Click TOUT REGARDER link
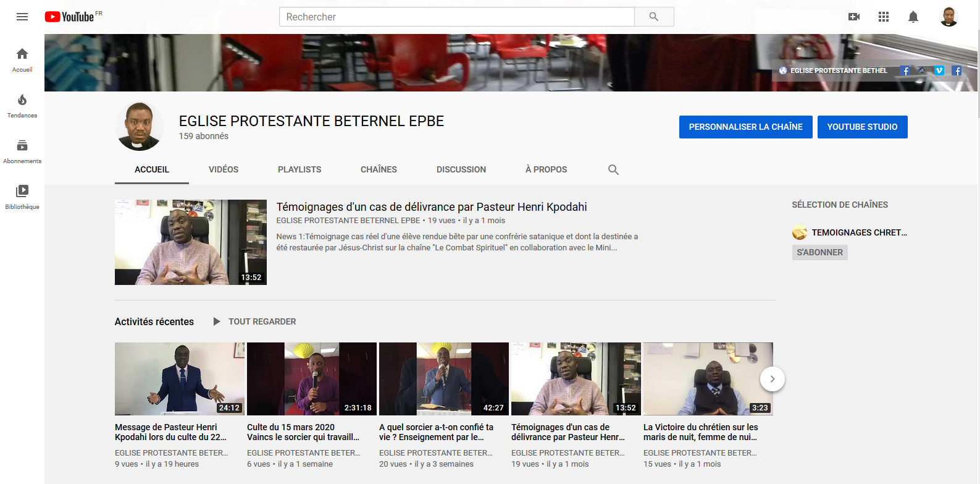 click(262, 321)
